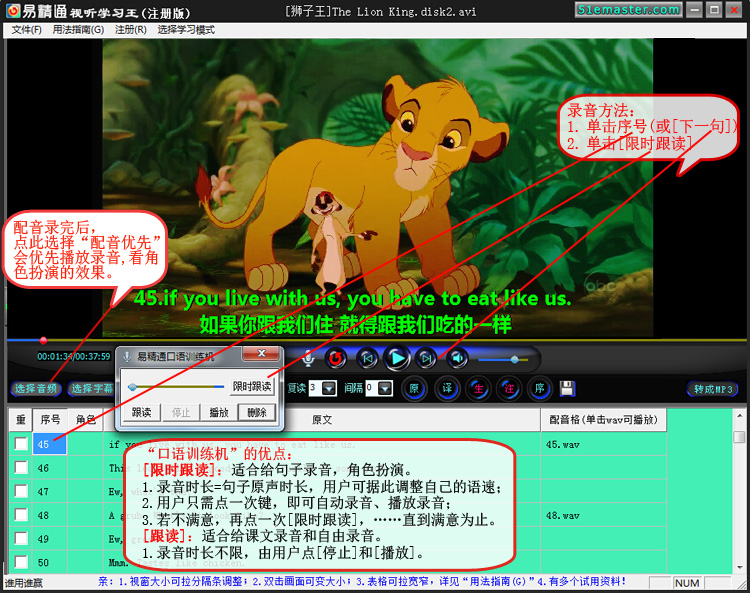The height and width of the screenshot is (593, 750).
Task: Toggle the 译 translation subtitle button
Action: point(447,388)
